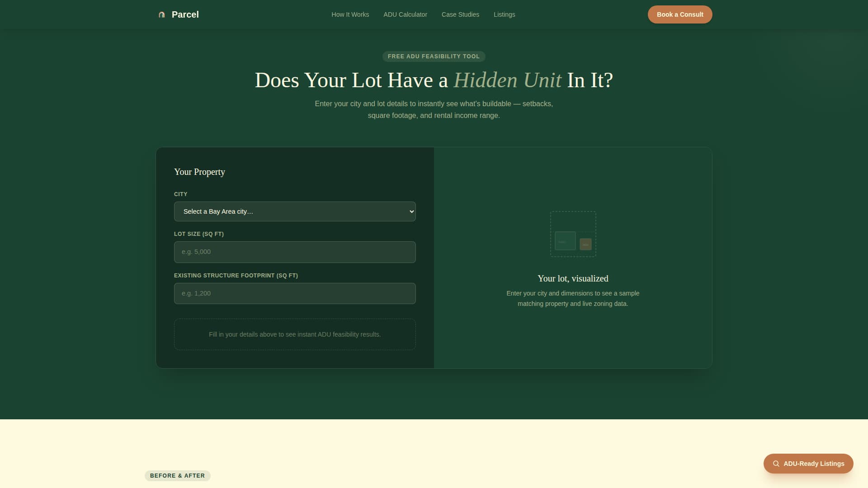Open the ADU Calculator menu item
The height and width of the screenshot is (488, 868).
[x=405, y=14]
